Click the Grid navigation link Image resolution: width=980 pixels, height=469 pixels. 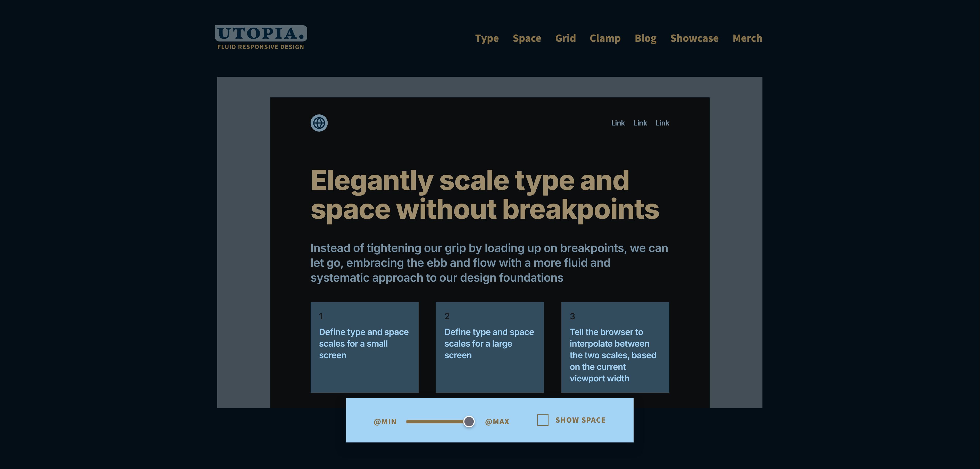point(565,38)
